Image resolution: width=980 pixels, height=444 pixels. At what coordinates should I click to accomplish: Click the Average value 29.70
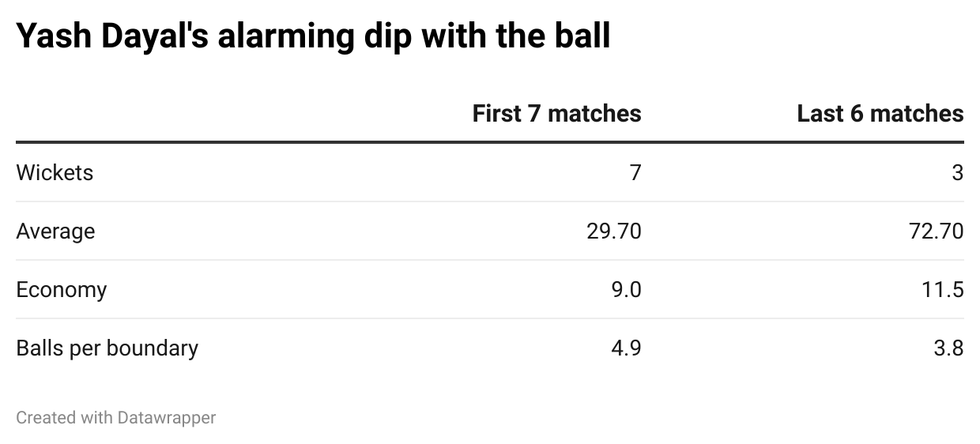click(613, 231)
